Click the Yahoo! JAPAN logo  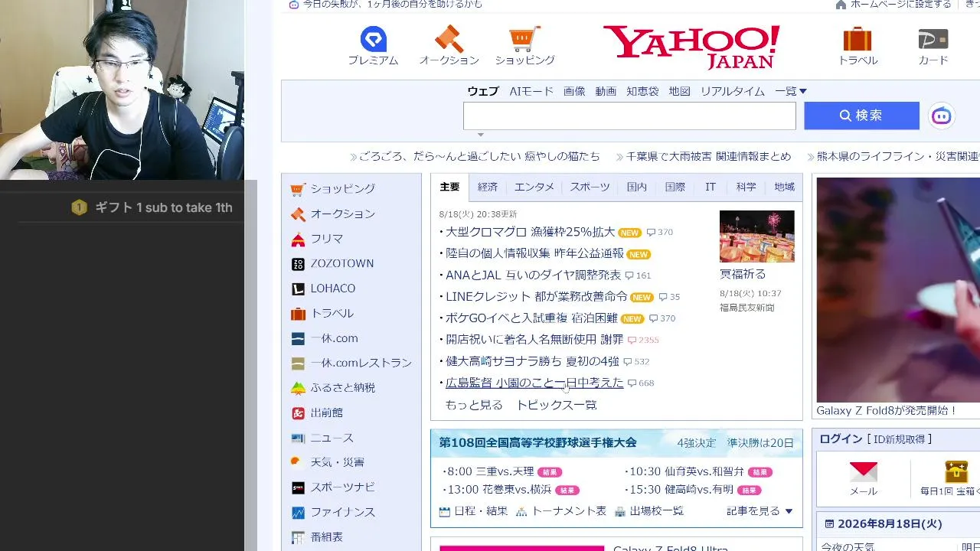pos(691,47)
